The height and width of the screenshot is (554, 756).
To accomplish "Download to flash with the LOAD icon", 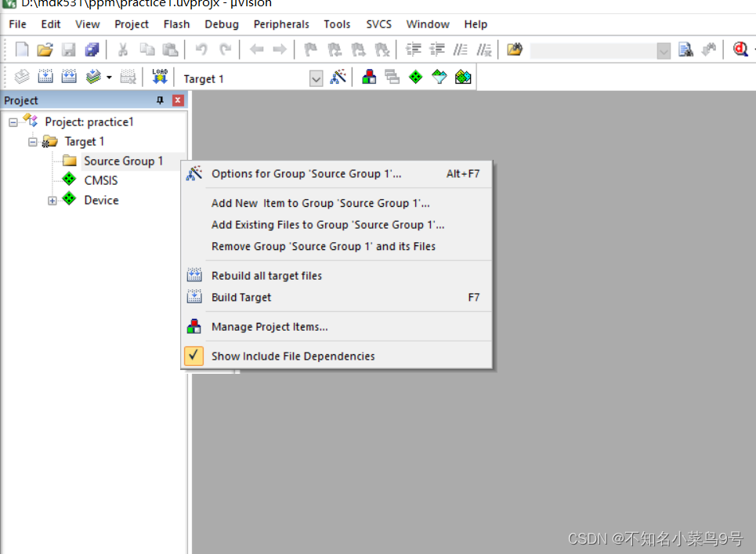I will (x=160, y=77).
